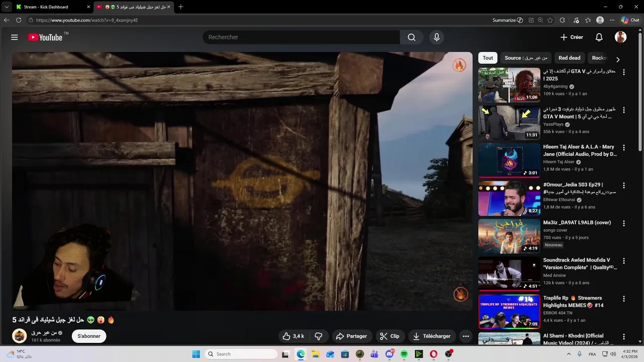Screen dimensions: 644x362
Task: Open options menu for Mary Jane video
Action: (624, 148)
